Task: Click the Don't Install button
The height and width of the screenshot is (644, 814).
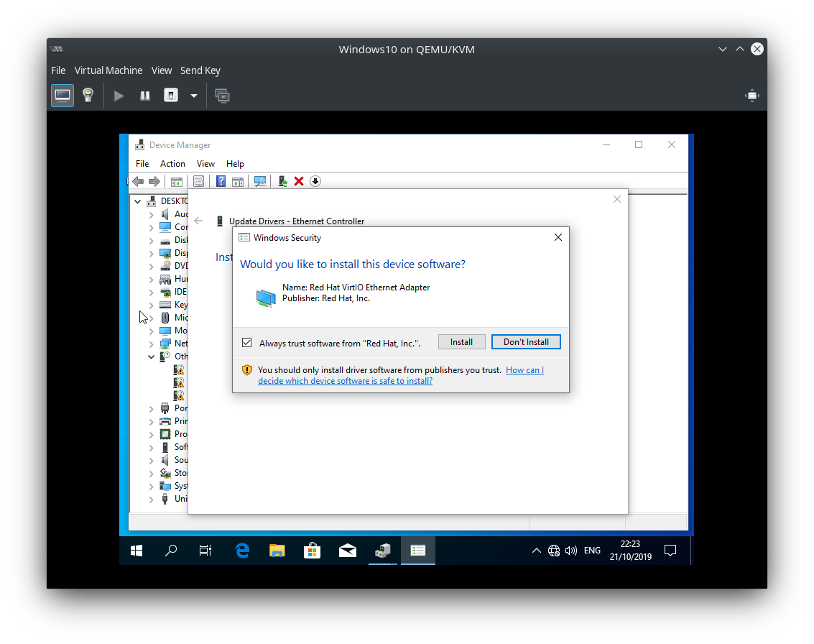Action: 526,342
